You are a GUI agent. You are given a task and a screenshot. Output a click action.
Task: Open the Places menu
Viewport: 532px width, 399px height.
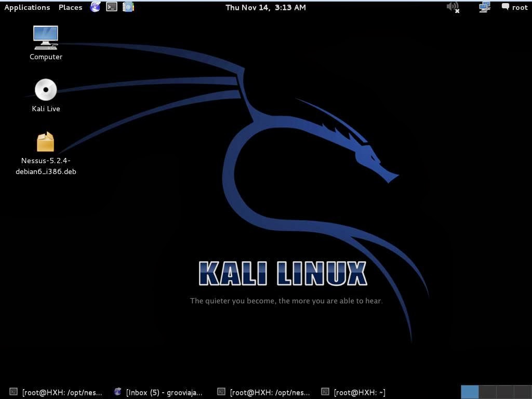[70, 7]
